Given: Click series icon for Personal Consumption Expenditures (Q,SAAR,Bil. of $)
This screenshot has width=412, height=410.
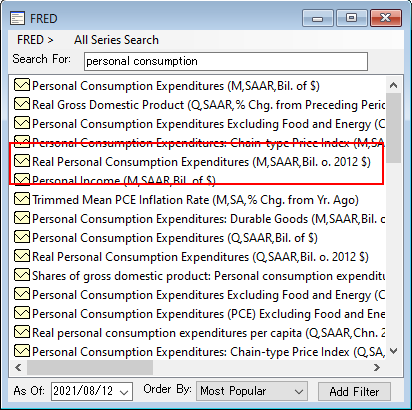Looking at the screenshot, I should pyautogui.click(x=22, y=237).
